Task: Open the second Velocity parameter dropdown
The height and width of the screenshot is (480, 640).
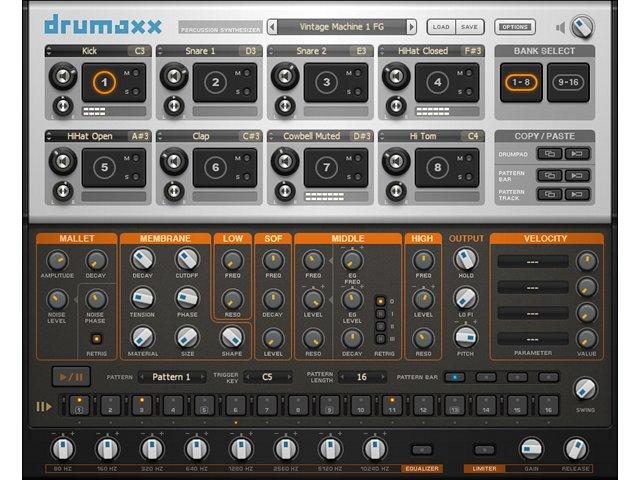Action: (x=533, y=288)
